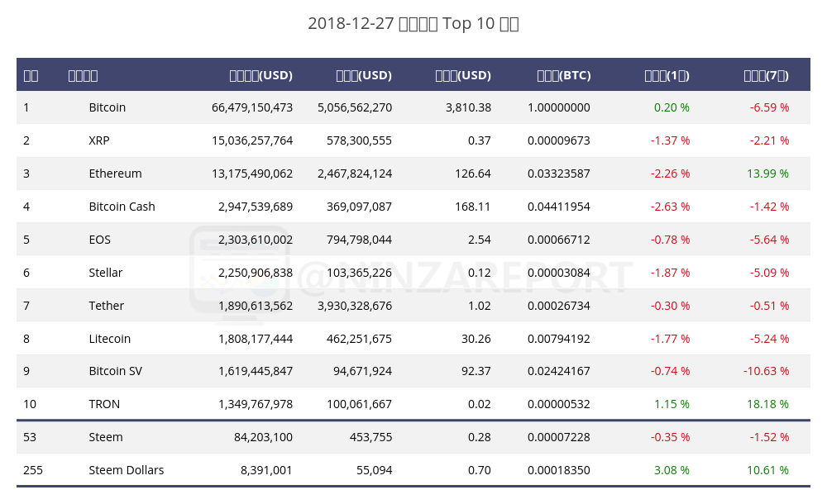Click the title text starting with 2018-12-27
This screenshot has width=827, height=504.
(413, 24)
